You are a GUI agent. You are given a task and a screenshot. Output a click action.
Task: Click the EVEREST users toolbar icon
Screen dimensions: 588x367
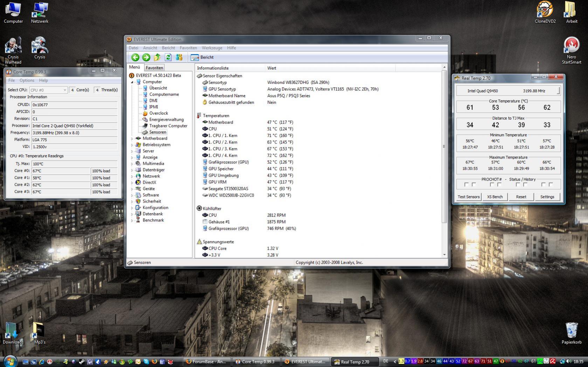(x=179, y=57)
